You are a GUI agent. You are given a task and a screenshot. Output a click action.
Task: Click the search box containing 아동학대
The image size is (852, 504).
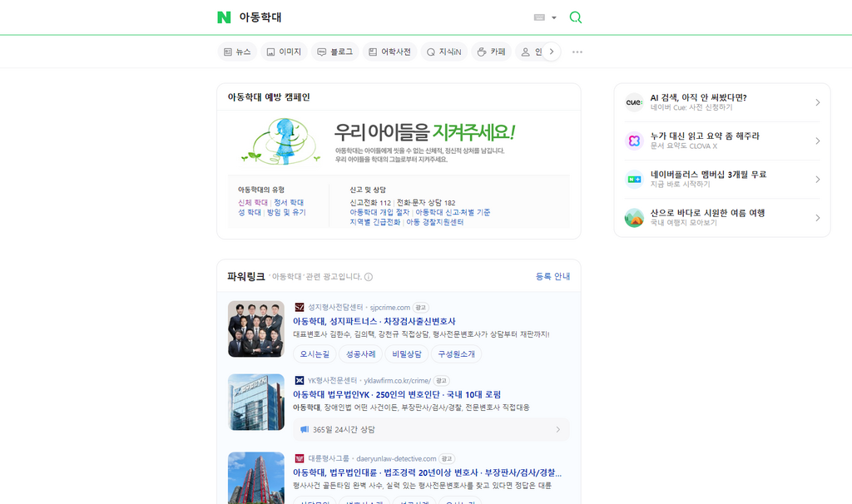(380, 17)
